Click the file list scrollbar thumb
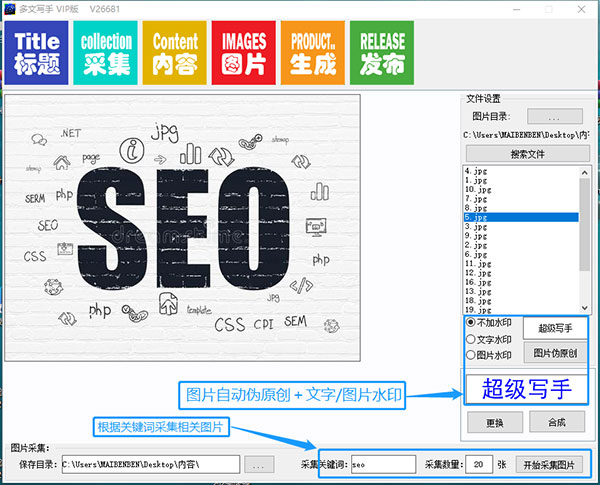 coord(584,224)
